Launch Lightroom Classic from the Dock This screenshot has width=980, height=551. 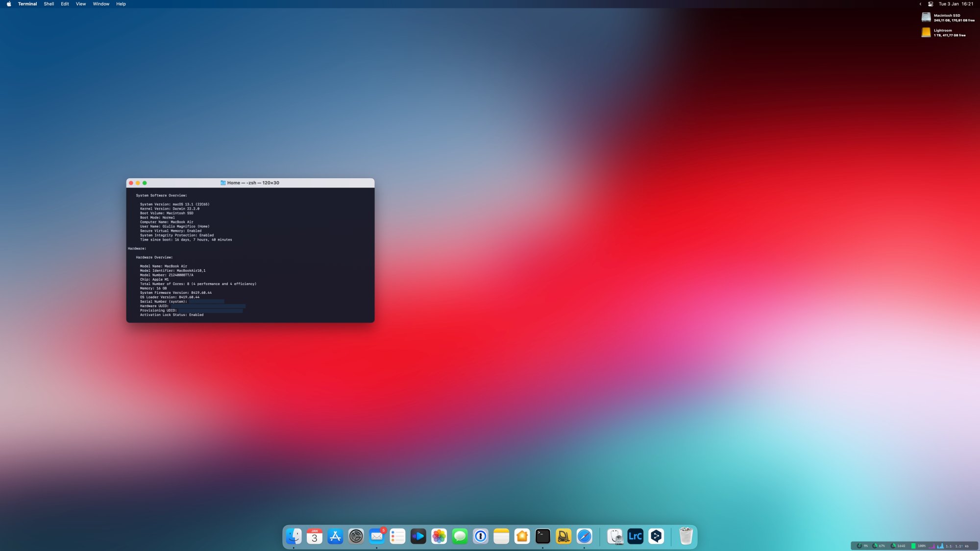(636, 536)
